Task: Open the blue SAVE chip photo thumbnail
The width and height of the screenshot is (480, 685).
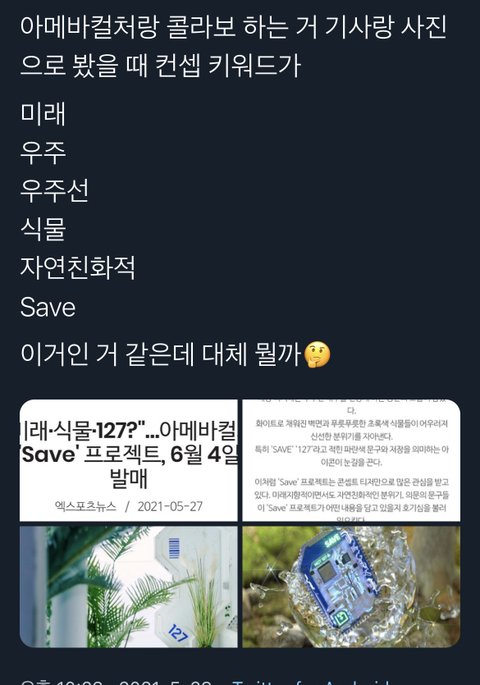Action: (351, 587)
